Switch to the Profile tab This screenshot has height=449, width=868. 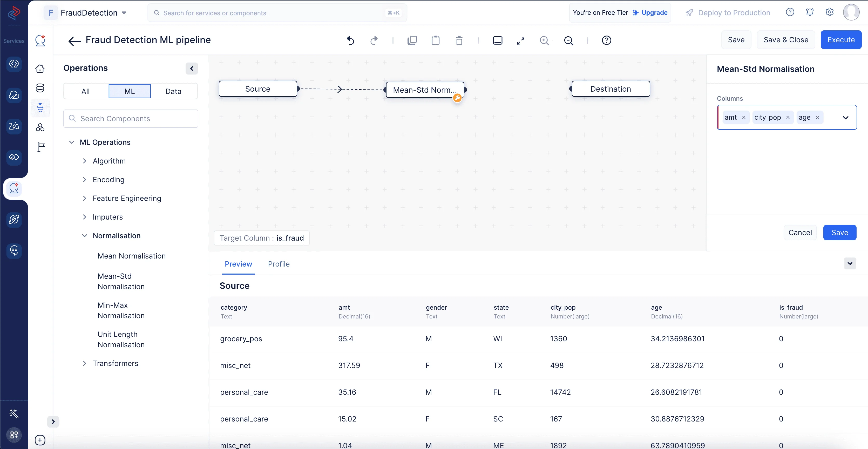click(x=278, y=264)
